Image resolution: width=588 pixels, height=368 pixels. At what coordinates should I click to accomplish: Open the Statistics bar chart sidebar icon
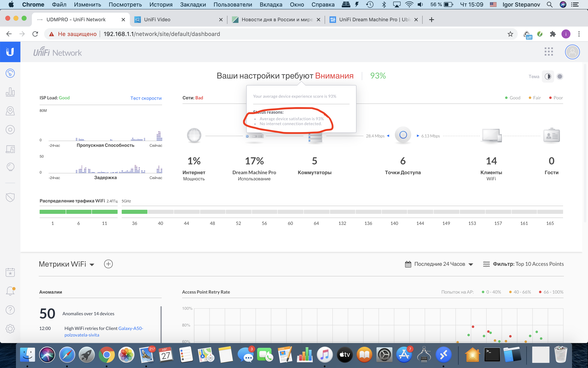(x=10, y=92)
